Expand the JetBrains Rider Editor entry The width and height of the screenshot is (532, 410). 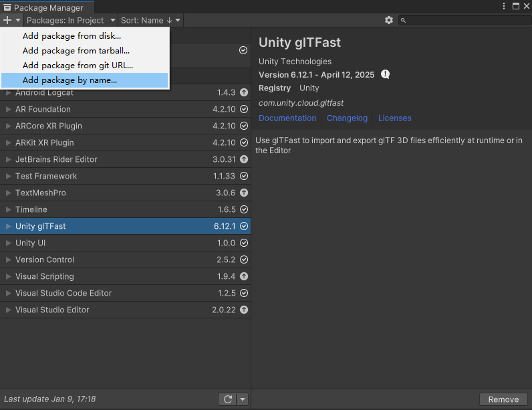coord(9,159)
